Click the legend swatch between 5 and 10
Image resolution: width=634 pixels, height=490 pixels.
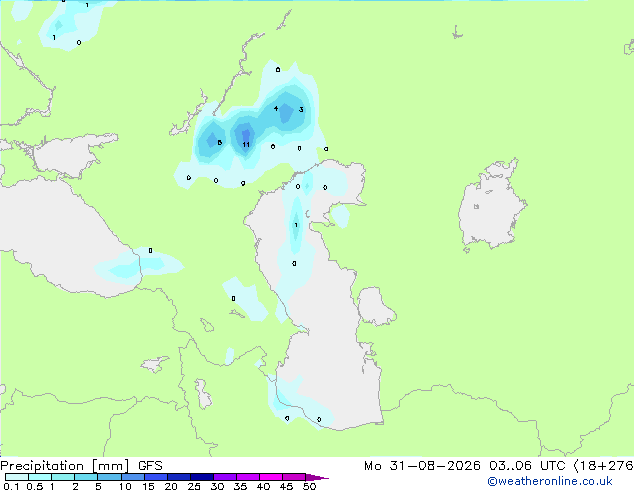109,477
